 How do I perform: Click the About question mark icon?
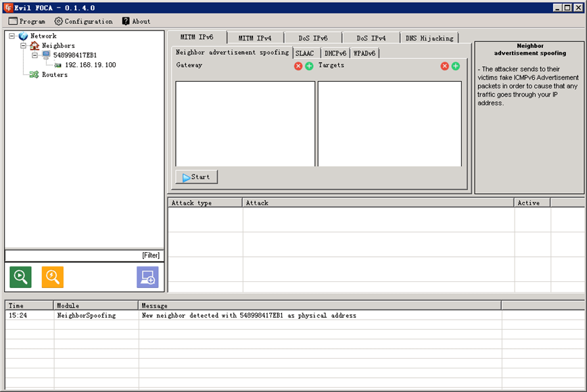pos(126,22)
